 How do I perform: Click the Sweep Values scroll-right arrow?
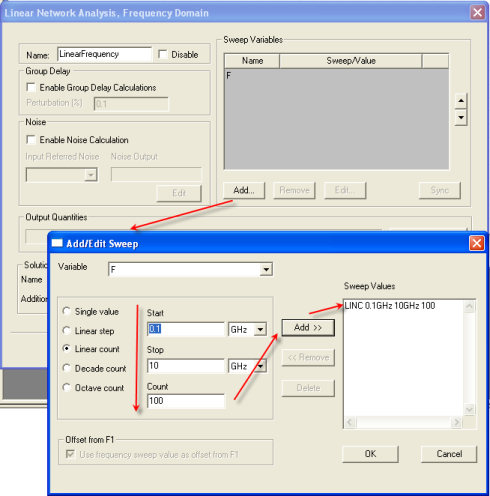456,422
